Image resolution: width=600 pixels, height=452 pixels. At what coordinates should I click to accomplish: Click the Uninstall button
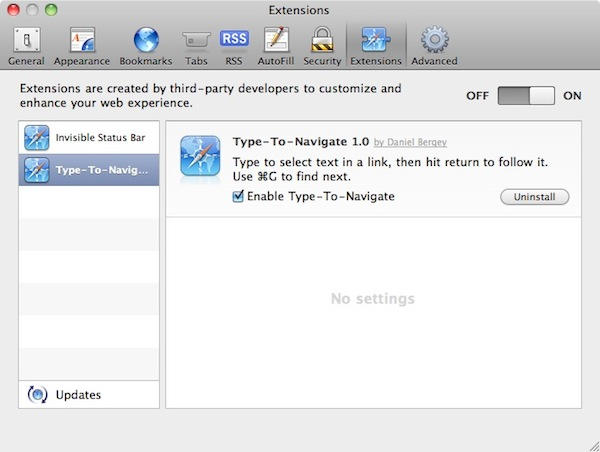click(534, 197)
